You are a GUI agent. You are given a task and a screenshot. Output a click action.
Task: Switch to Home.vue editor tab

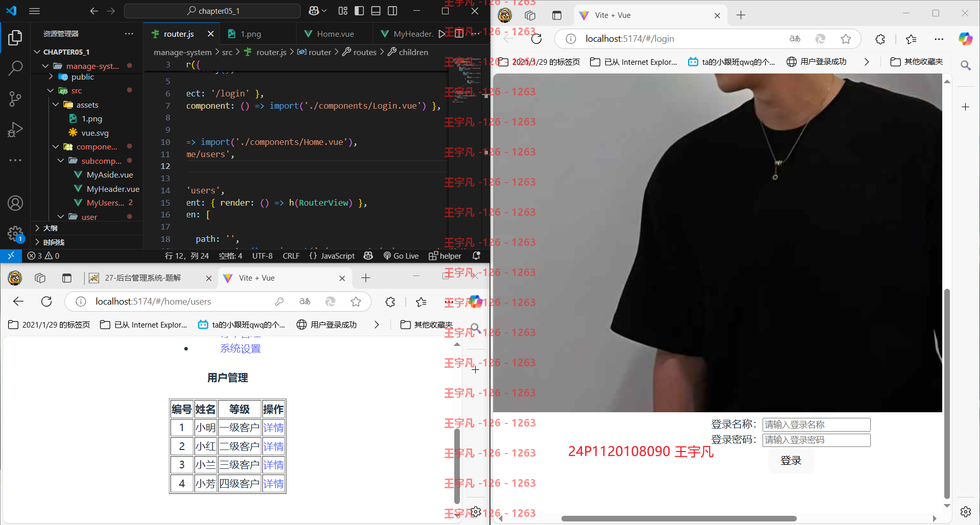tap(335, 34)
